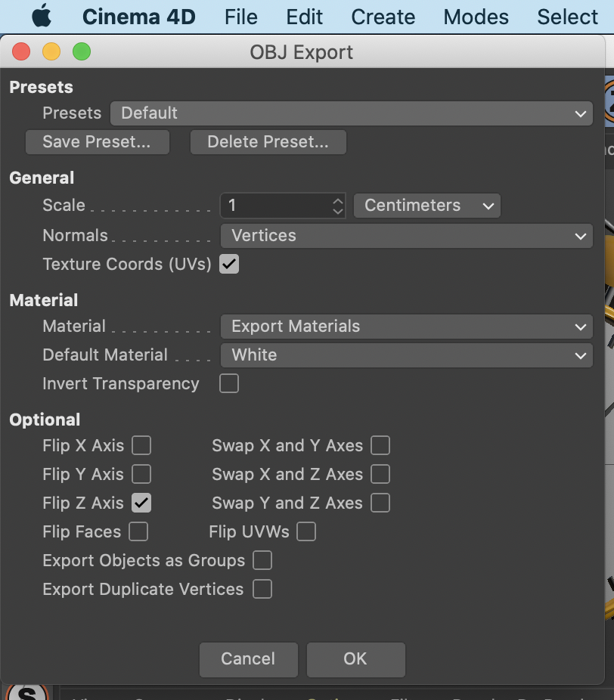This screenshot has height=700, width=614.
Task: Open the File menu
Action: (x=240, y=17)
